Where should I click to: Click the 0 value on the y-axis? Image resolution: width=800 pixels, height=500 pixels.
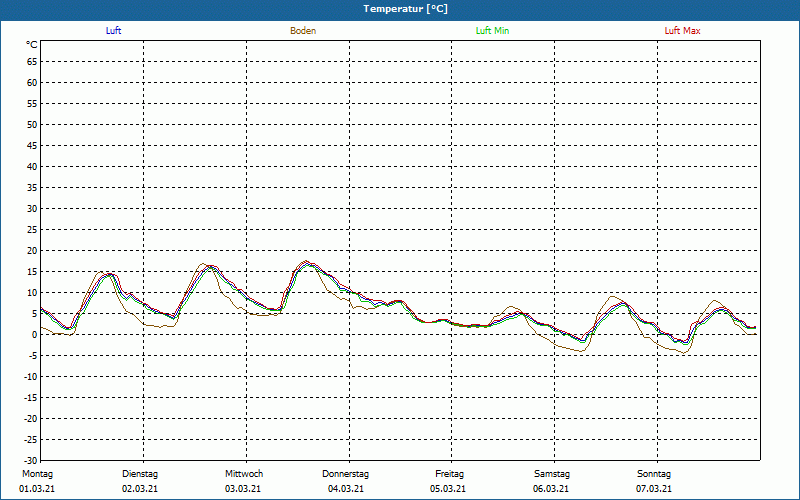[35, 335]
